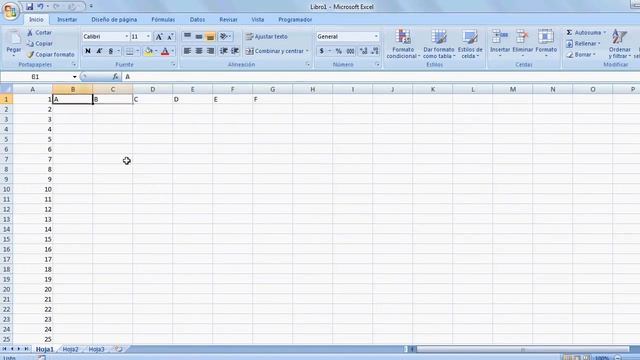Undo the last action
The width and height of the screenshot is (640, 360).
(x=40, y=7)
